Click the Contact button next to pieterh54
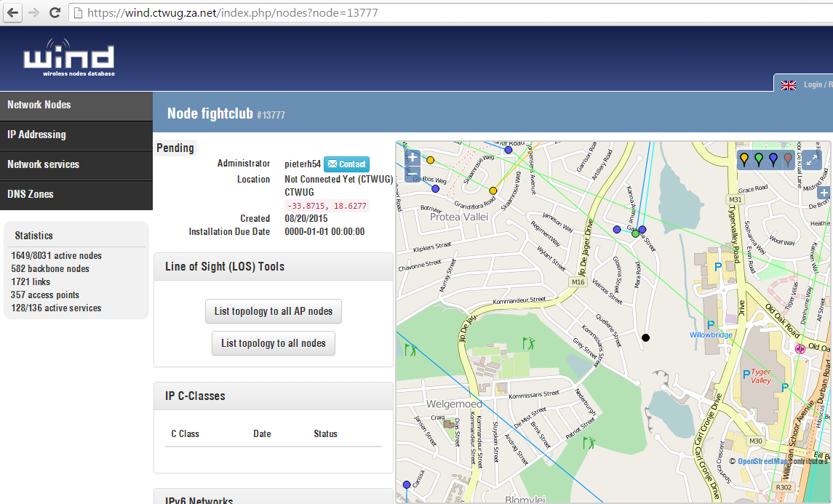 coord(346,164)
